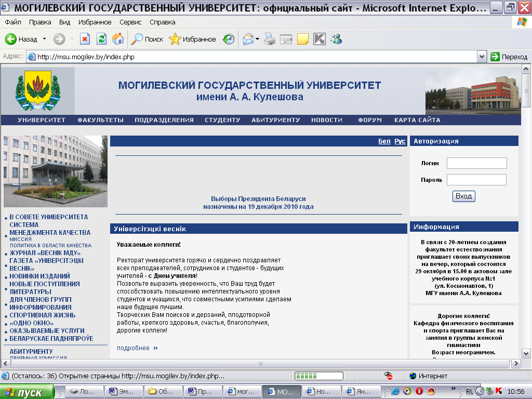This screenshot has height=399, width=532.
Task: Click the Пароль input field
Action: (x=476, y=180)
